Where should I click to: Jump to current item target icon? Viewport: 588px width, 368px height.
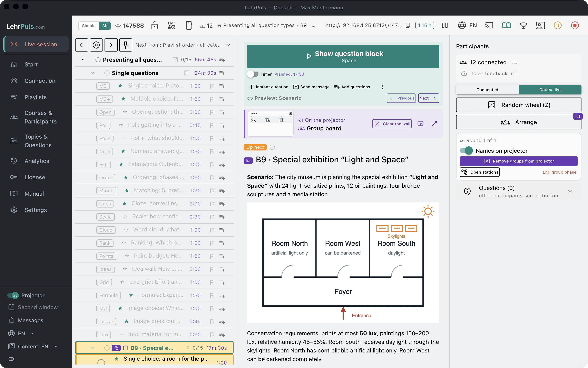point(96,45)
